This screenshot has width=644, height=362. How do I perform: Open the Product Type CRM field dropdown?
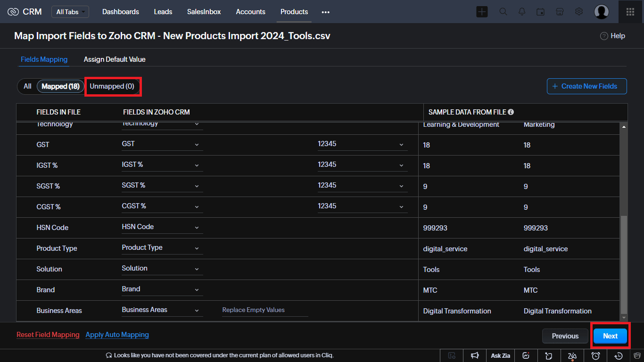[x=162, y=248]
